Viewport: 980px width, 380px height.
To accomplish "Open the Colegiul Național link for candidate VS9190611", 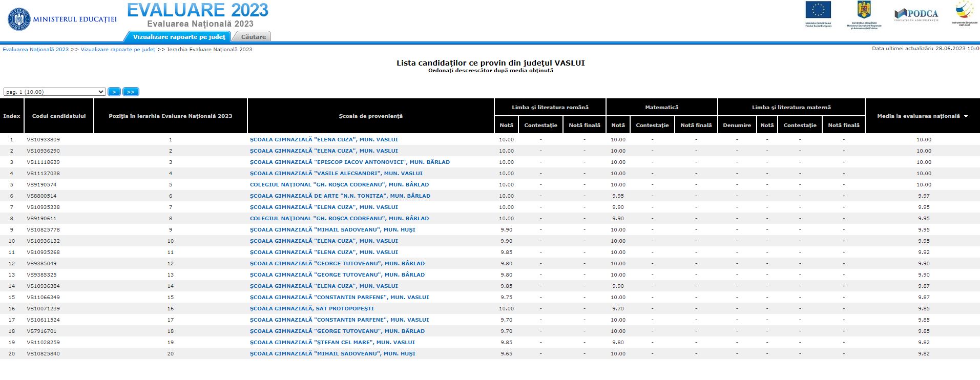I will (x=339, y=218).
